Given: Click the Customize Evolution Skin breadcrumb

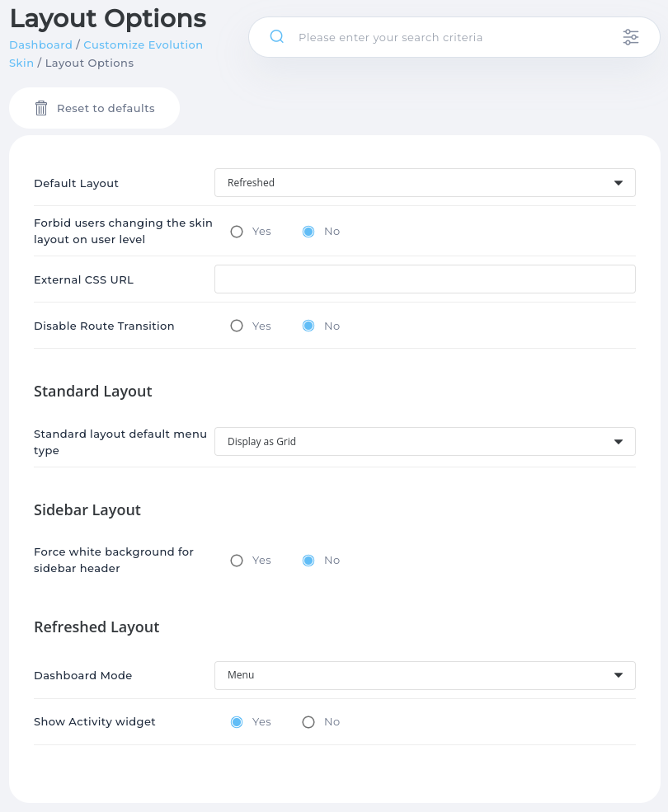Looking at the screenshot, I should point(143,45).
